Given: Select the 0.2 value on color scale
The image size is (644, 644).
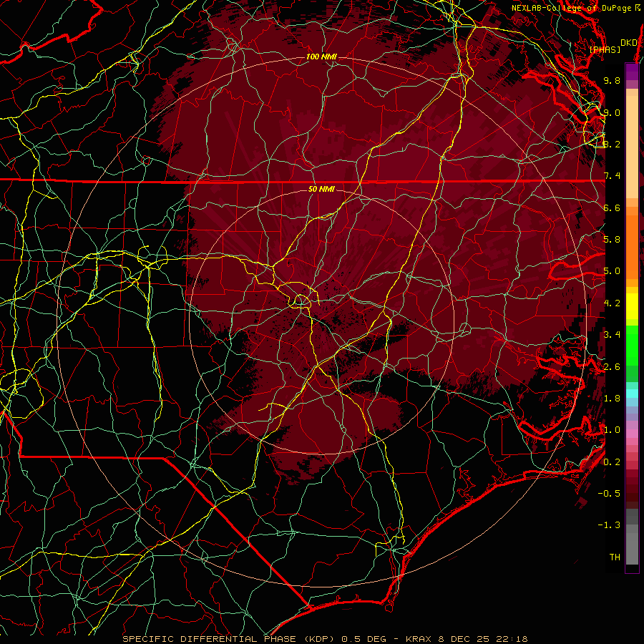Looking at the screenshot, I should 612,462.
